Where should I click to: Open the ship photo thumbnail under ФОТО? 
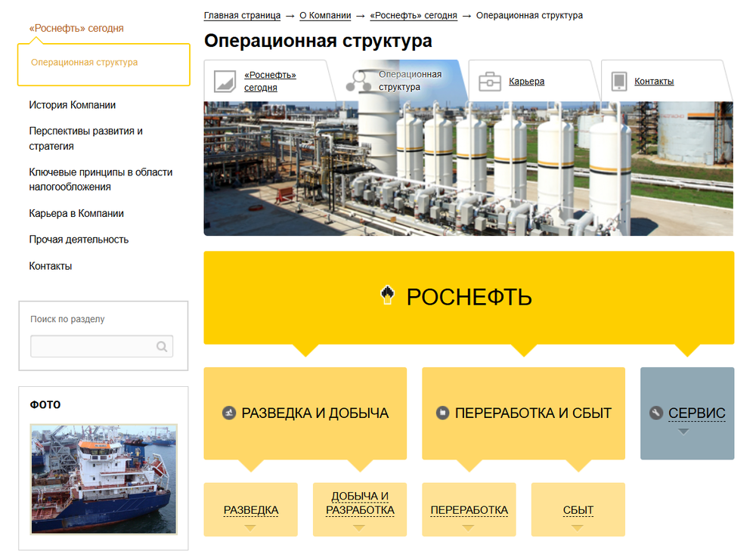[104, 479]
